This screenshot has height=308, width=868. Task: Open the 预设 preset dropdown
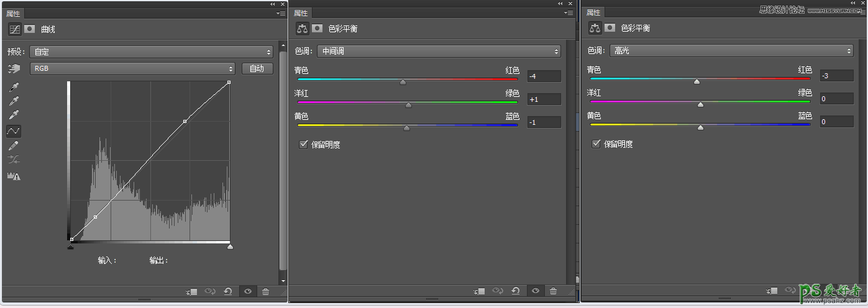[x=152, y=52]
